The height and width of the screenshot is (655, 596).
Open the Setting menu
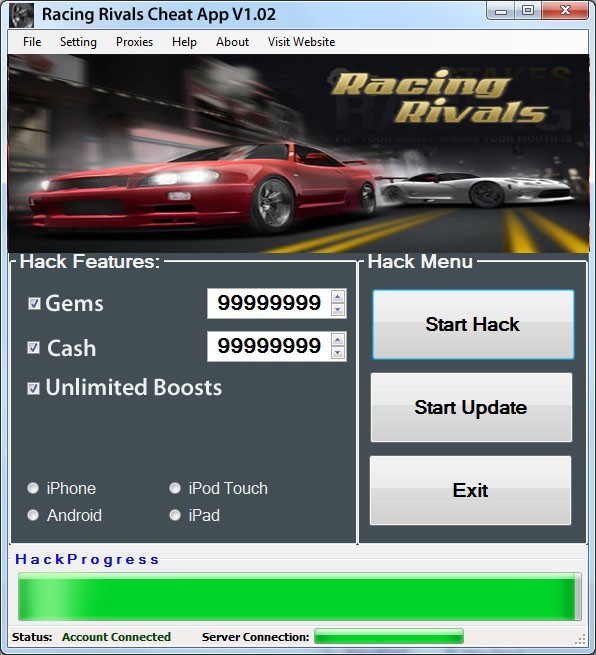pyautogui.click(x=78, y=42)
